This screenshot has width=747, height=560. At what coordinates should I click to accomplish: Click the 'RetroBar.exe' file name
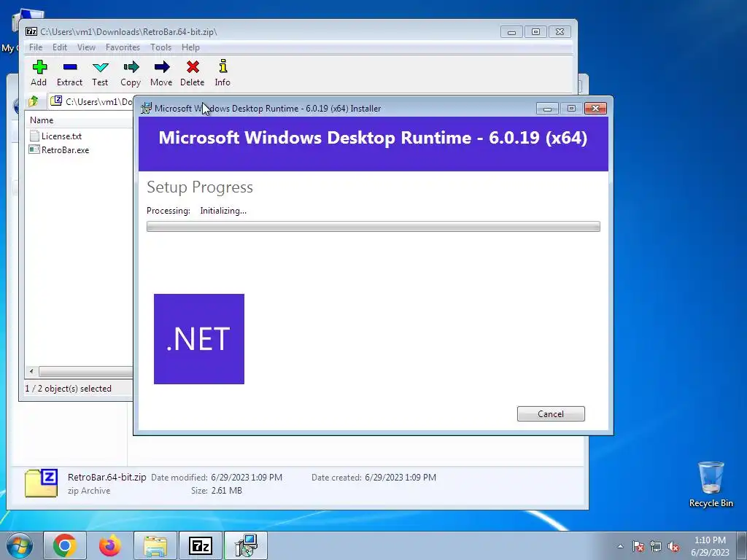[x=65, y=150]
